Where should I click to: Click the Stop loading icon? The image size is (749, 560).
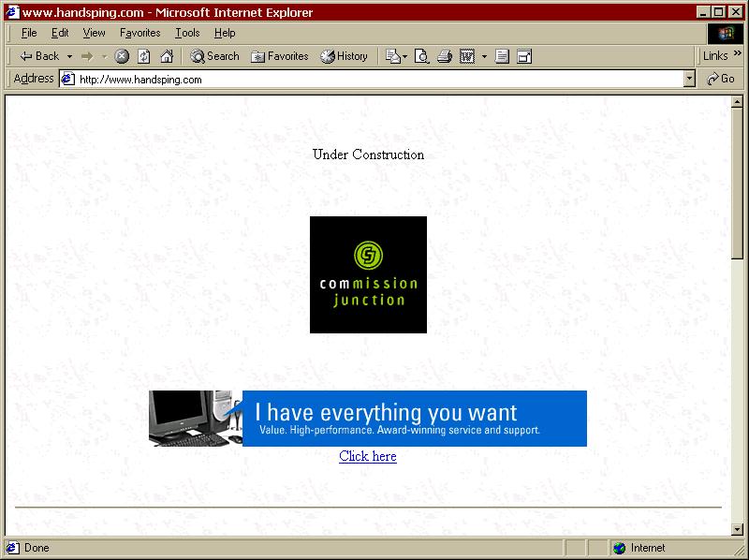pyautogui.click(x=121, y=56)
